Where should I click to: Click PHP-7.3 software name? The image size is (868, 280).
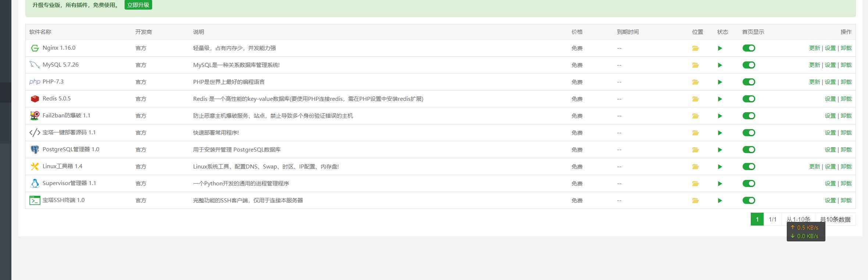point(53,82)
